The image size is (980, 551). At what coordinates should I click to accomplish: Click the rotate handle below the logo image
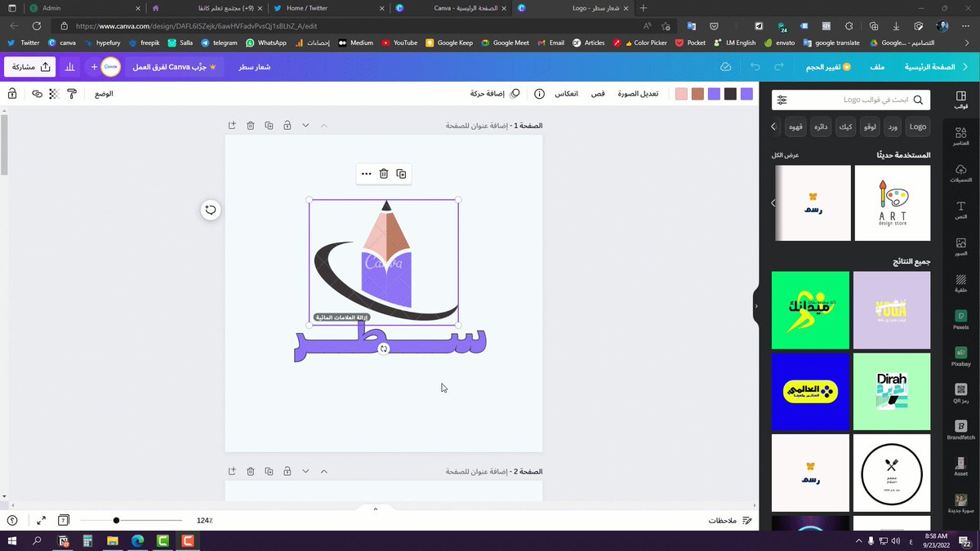click(383, 349)
